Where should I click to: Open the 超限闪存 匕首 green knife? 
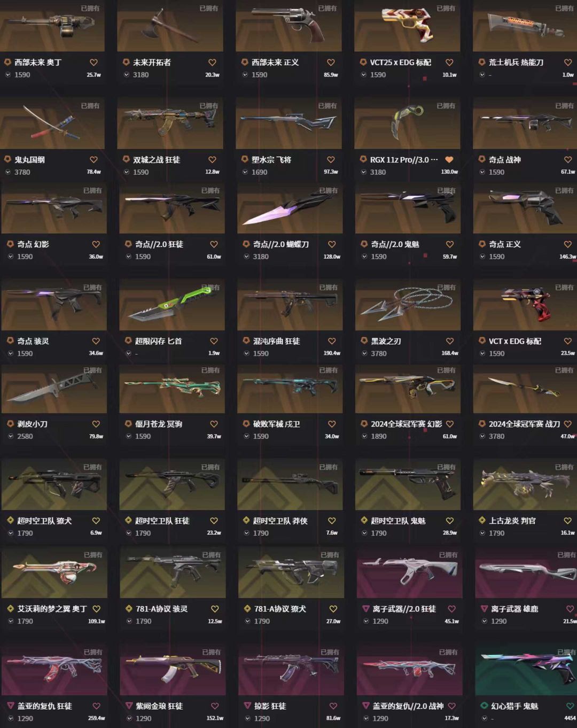171,305
